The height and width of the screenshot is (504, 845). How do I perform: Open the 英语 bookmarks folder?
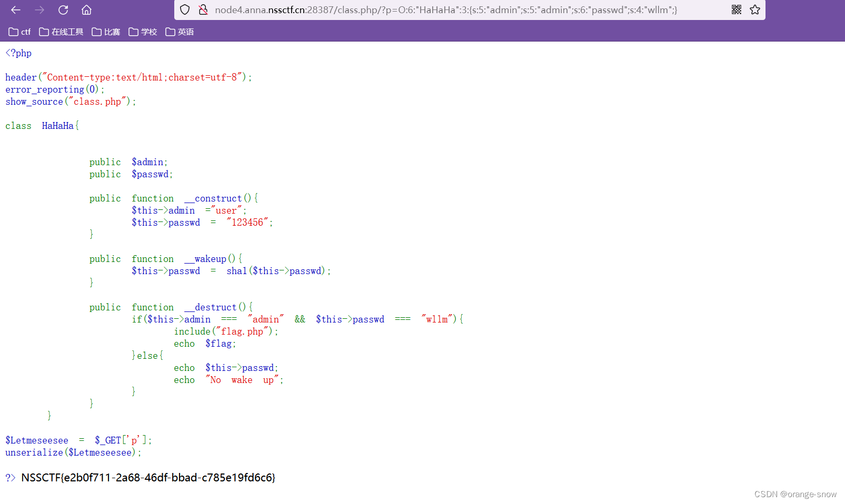180,32
